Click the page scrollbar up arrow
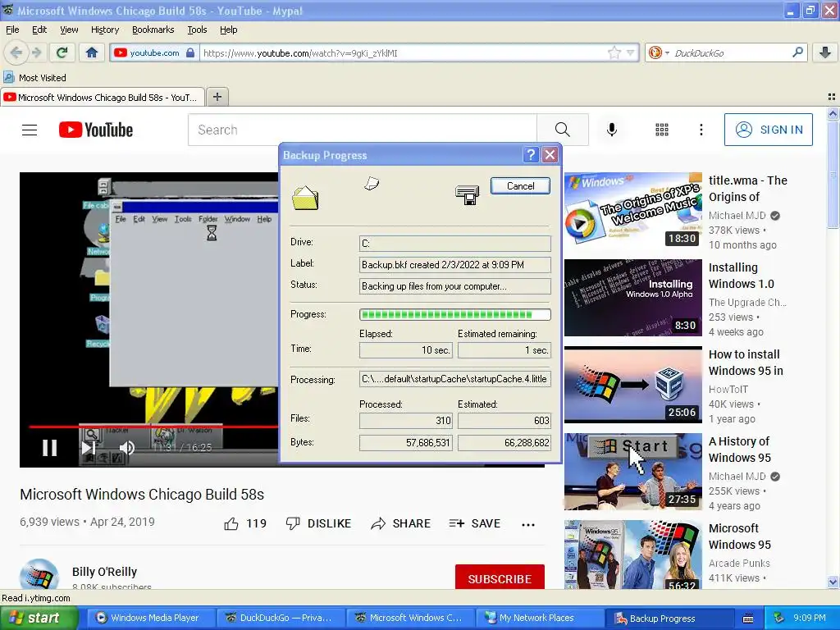Viewport: 840px width, 630px height. tap(833, 113)
